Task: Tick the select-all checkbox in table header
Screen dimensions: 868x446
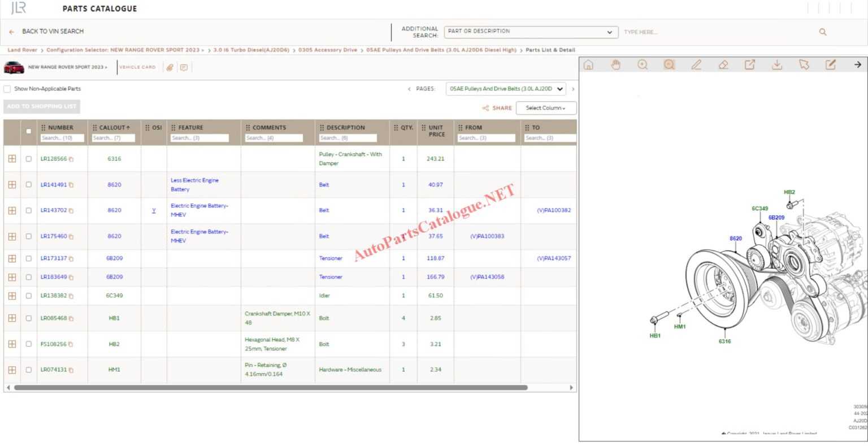Action: click(28, 131)
